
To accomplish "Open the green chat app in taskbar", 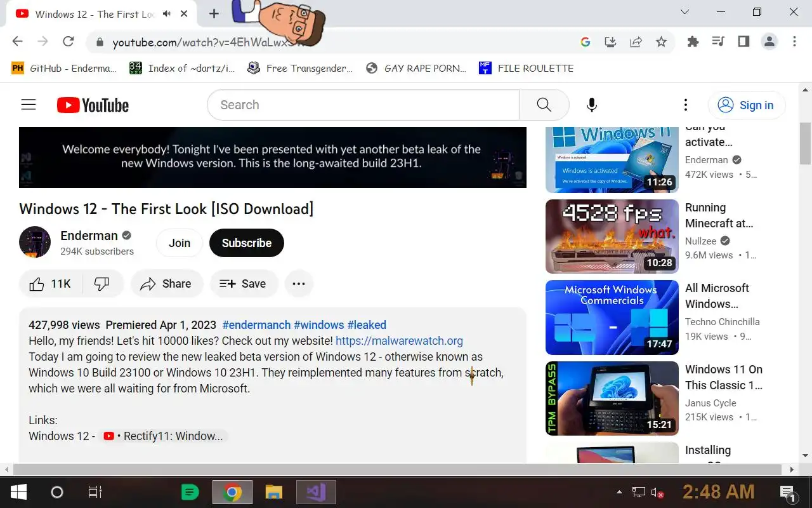I will tap(190, 492).
